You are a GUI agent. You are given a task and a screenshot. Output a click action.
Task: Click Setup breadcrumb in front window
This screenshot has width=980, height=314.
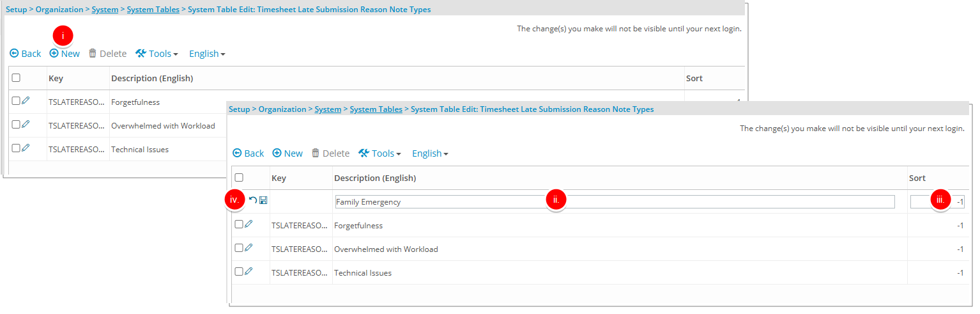(240, 109)
